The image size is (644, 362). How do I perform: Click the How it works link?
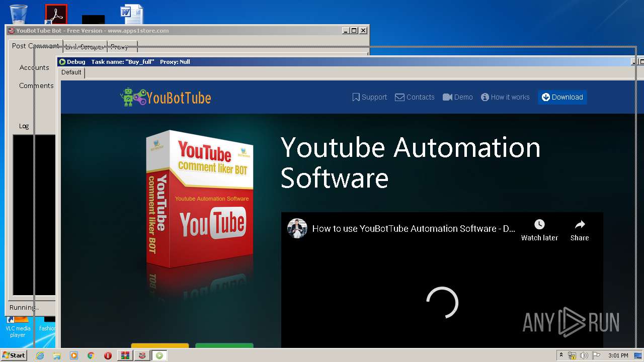click(505, 97)
